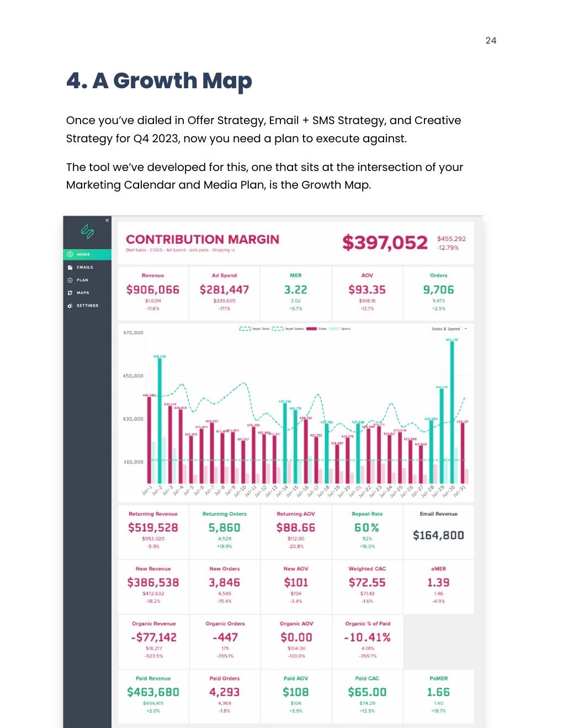563x728 pixels.
Task: Click the green app logo in sidebar
Action: pyautogui.click(x=87, y=231)
